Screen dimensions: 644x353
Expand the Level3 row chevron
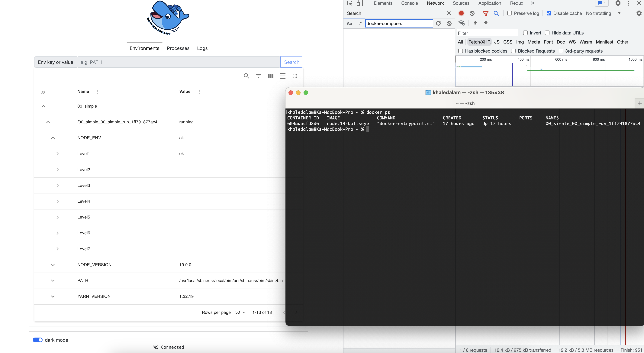point(57,186)
